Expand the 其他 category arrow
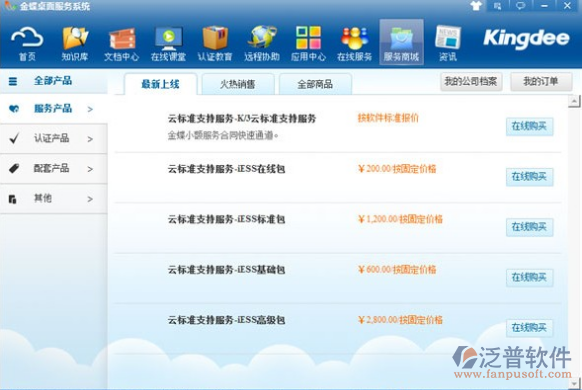 click(90, 199)
